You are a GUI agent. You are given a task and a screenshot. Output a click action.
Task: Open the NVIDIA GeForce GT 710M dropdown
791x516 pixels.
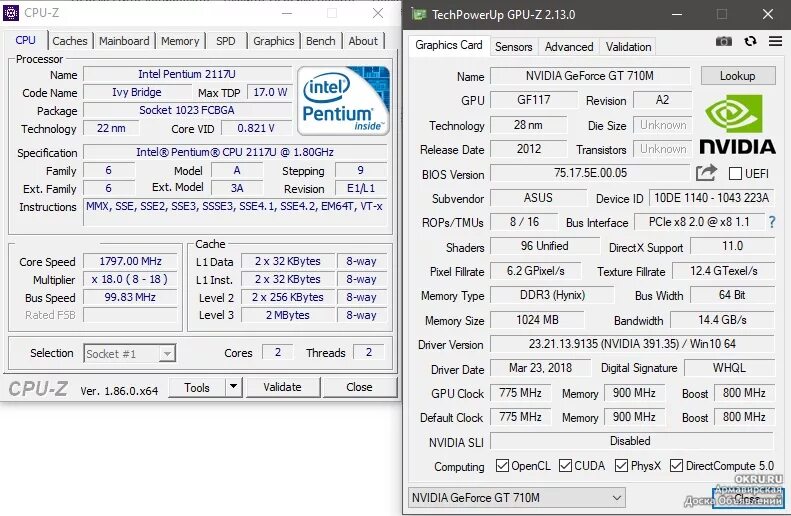pyautogui.click(x=516, y=498)
